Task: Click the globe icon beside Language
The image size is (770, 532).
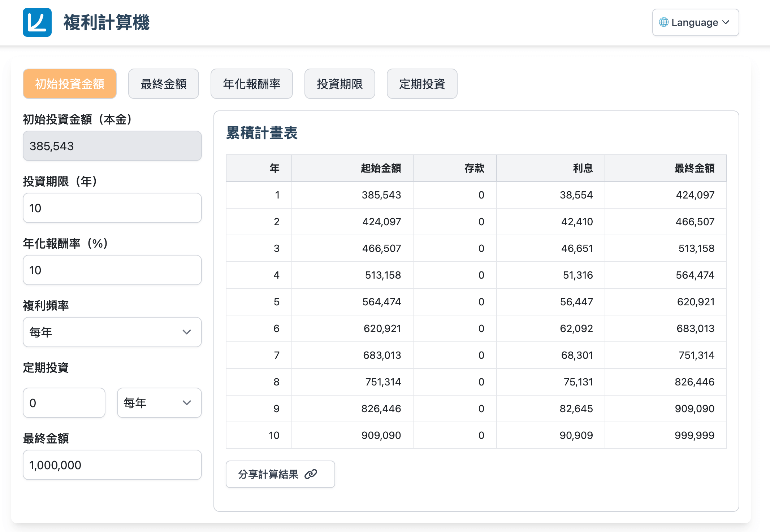Action: [x=663, y=22]
